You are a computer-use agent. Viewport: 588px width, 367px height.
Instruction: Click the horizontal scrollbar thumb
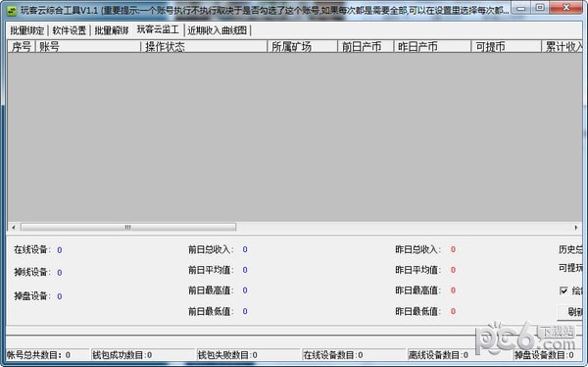click(128, 228)
